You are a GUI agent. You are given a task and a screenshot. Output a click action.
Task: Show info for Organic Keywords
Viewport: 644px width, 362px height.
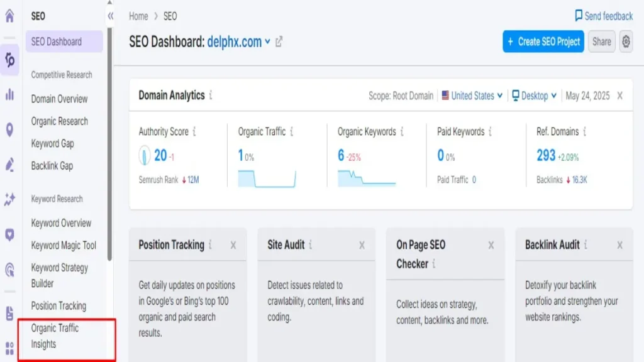(x=402, y=131)
